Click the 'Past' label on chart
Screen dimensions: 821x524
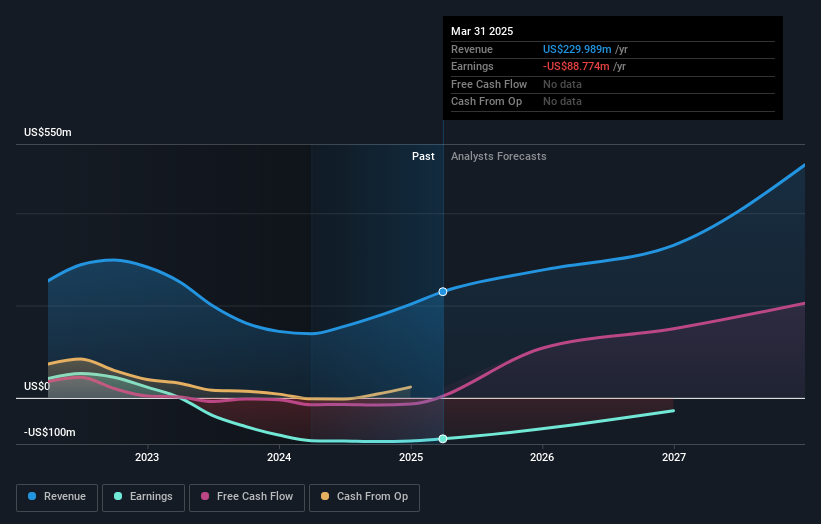coord(423,156)
